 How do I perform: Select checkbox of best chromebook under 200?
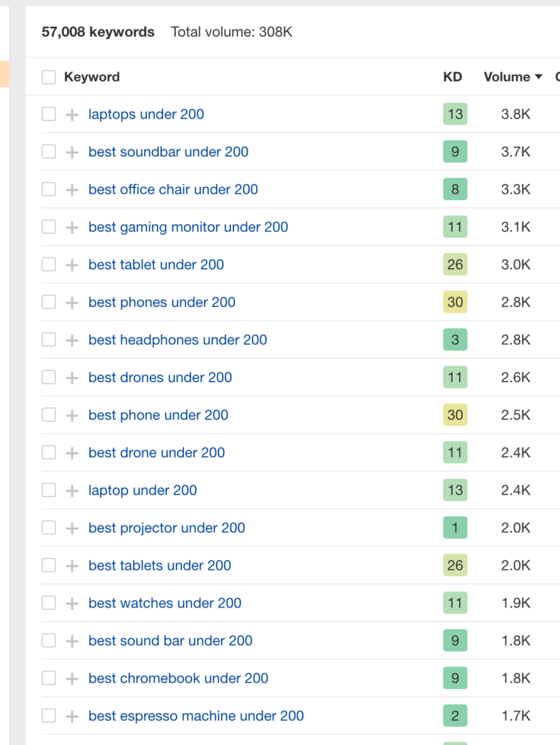49,678
